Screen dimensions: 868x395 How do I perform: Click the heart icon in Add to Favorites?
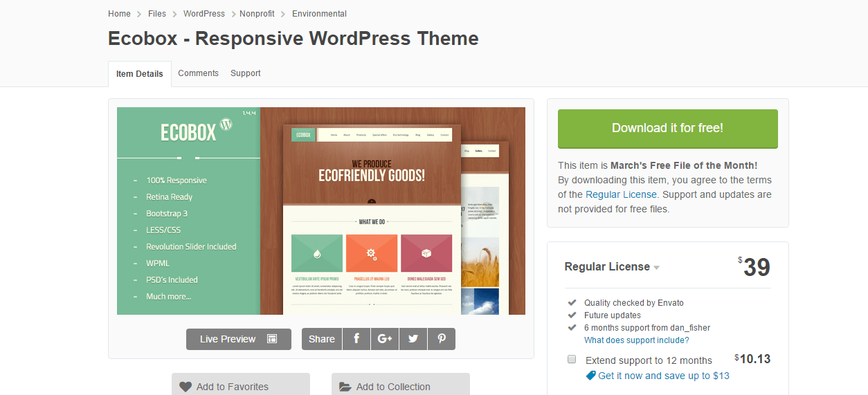pyautogui.click(x=186, y=387)
